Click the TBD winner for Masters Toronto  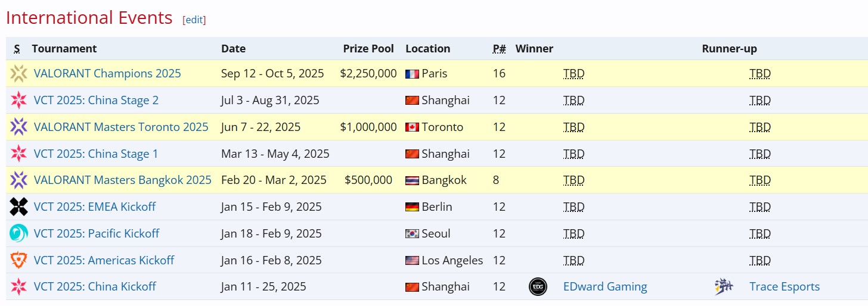click(573, 127)
